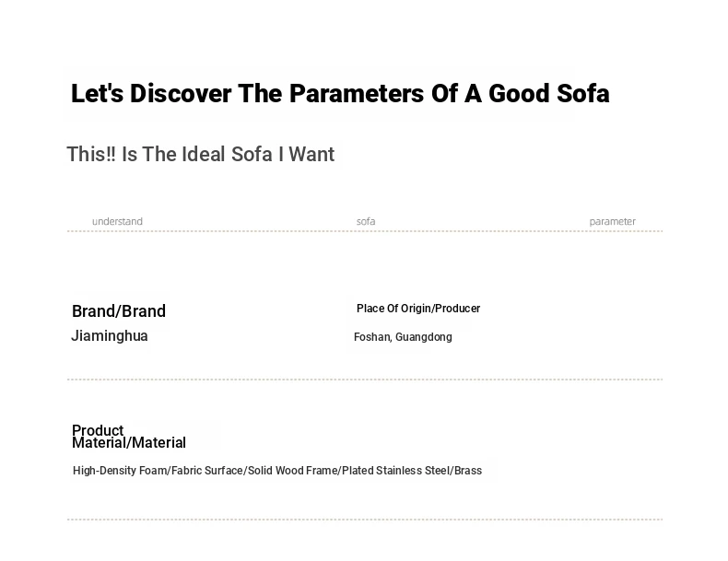Click the word 'Sofa' in the main title
The image size is (728, 561).
(583, 93)
